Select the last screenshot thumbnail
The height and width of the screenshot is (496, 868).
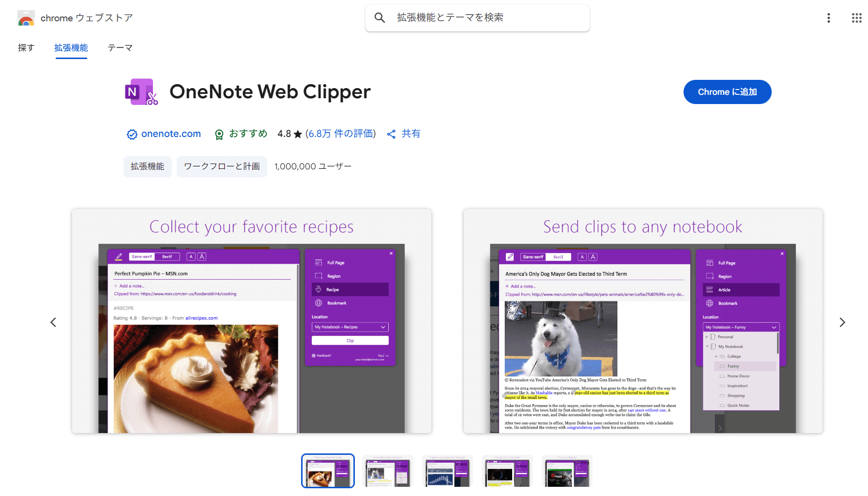pos(567,471)
